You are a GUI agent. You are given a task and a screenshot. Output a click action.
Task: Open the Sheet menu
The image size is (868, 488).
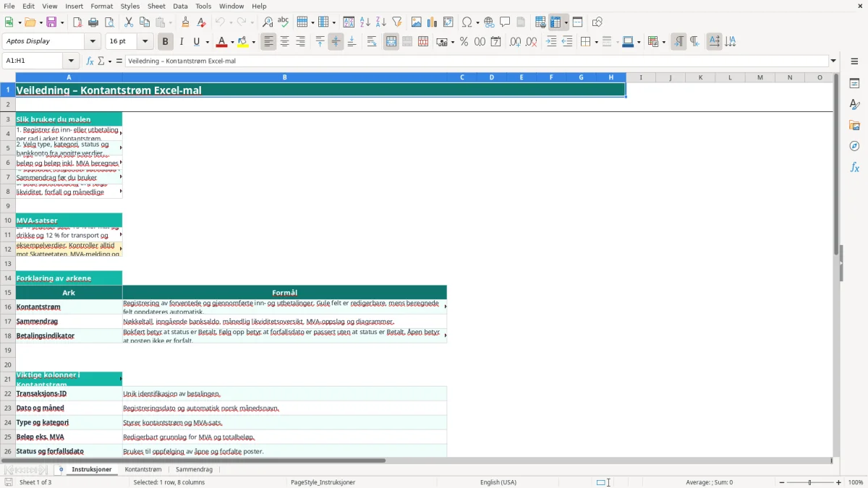(156, 6)
